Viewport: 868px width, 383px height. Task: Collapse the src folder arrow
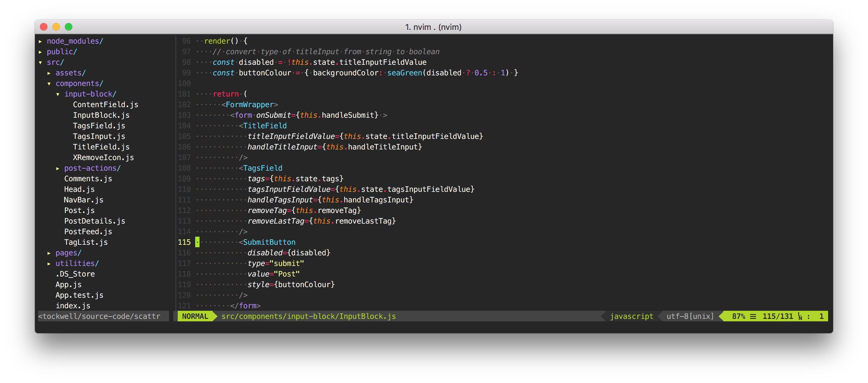[x=41, y=63]
